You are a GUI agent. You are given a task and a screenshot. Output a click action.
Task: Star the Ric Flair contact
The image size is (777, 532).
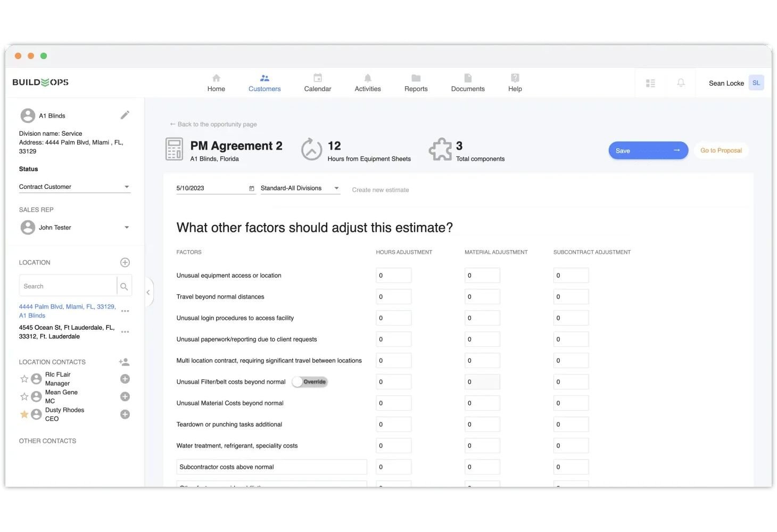tap(24, 379)
